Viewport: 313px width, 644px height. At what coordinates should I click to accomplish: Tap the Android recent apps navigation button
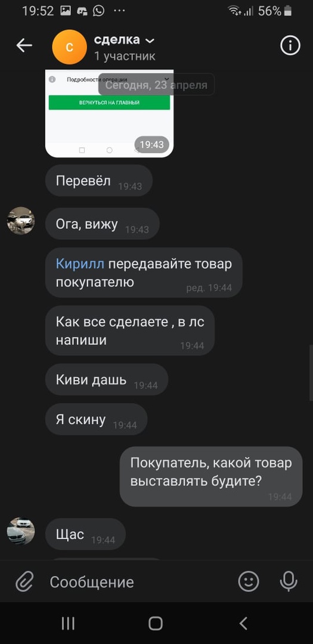68,624
